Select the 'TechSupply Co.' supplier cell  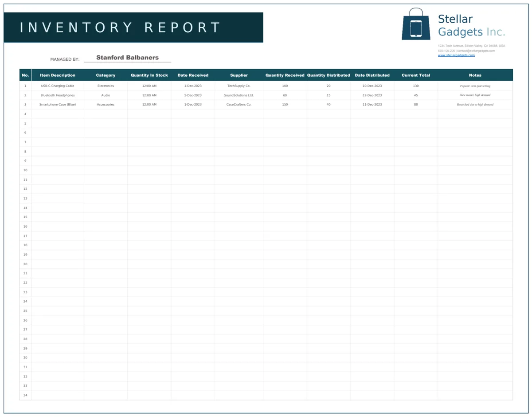point(239,86)
